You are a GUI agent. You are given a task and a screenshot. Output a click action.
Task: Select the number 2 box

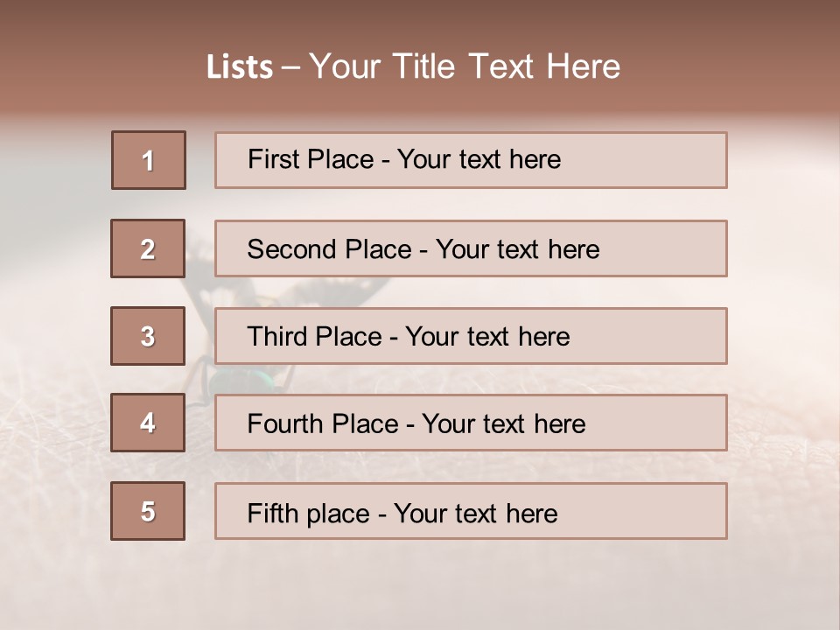point(148,248)
